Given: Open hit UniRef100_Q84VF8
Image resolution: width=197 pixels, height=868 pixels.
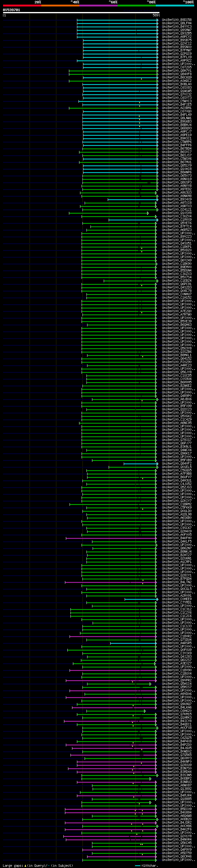Looking at the screenshot, I should pyautogui.click(x=177, y=74).
